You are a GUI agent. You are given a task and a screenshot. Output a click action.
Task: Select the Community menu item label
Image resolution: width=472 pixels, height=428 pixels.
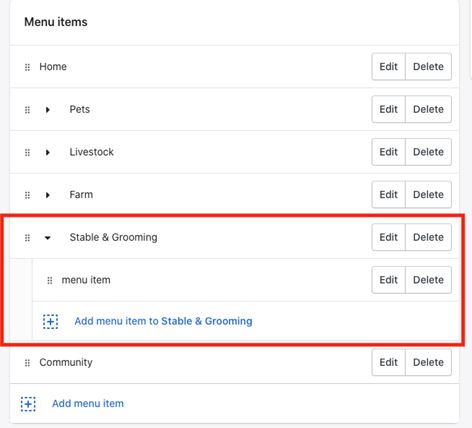click(66, 362)
